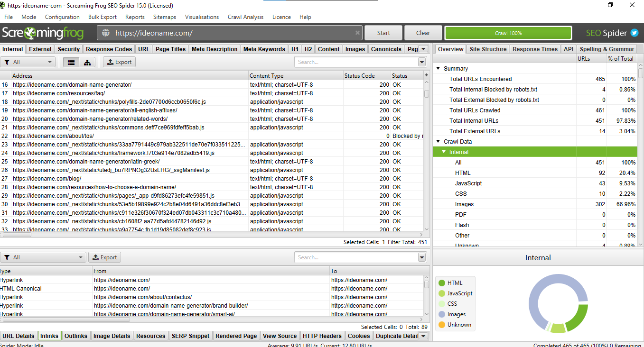
Task: Collapse the Crawl Data section
Action: 438,142
